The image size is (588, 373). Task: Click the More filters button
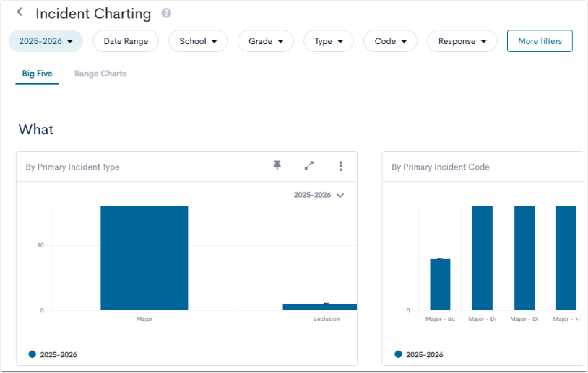click(x=540, y=41)
